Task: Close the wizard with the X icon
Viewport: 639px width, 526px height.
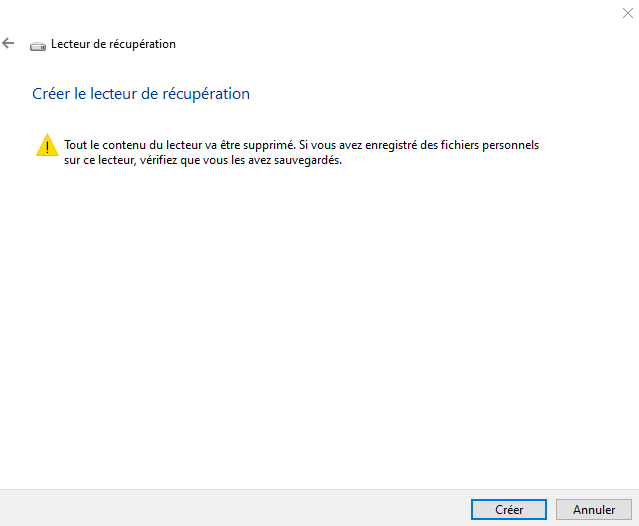Action: tap(628, 13)
